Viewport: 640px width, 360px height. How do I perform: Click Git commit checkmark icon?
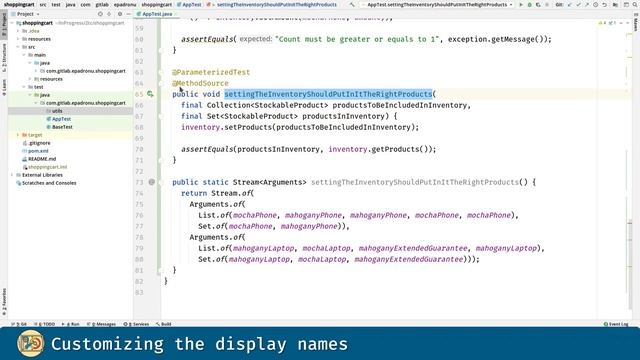tap(578, 4)
